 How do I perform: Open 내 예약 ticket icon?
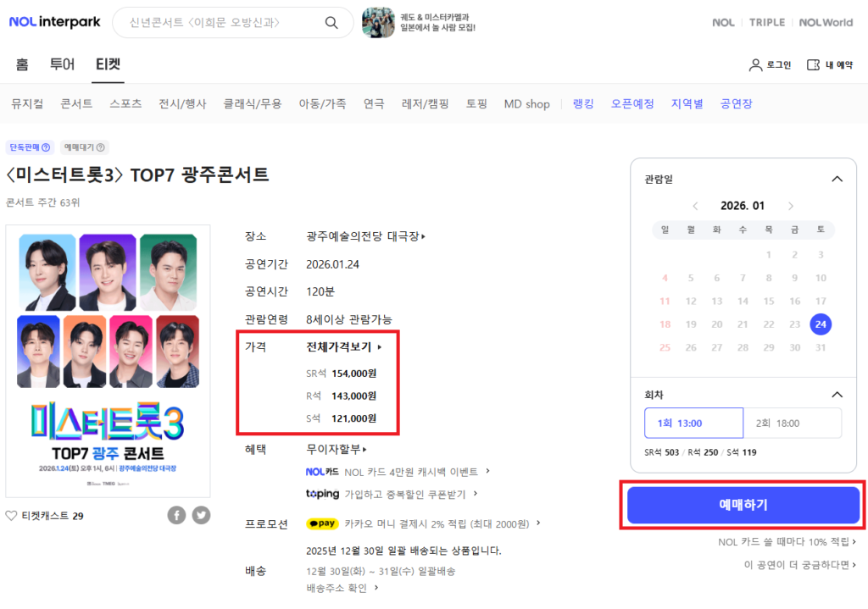click(812, 64)
